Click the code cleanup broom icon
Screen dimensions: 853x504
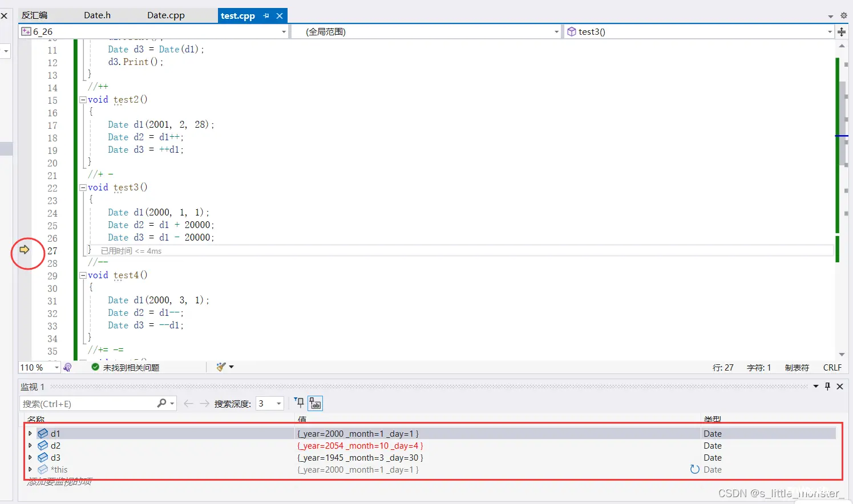coord(221,367)
